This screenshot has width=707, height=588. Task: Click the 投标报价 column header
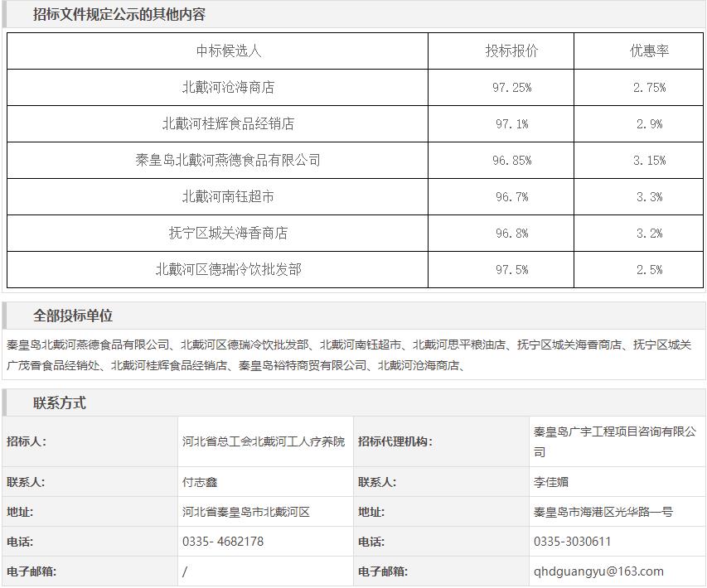pos(511,51)
